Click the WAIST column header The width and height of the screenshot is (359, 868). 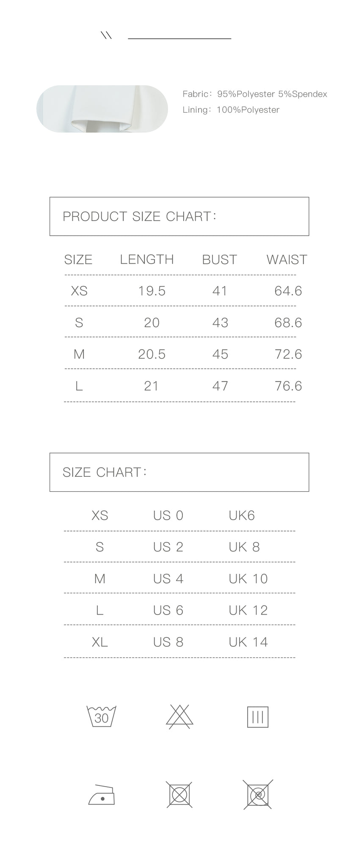click(287, 259)
